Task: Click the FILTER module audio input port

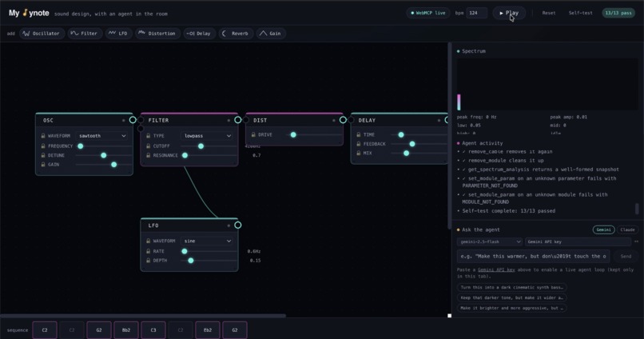Action: click(x=141, y=120)
